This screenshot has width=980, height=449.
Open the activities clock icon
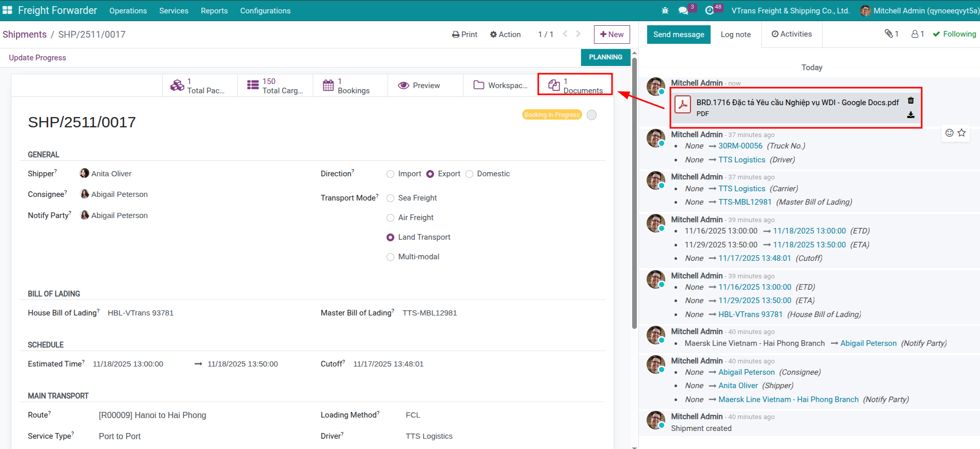tap(710, 11)
